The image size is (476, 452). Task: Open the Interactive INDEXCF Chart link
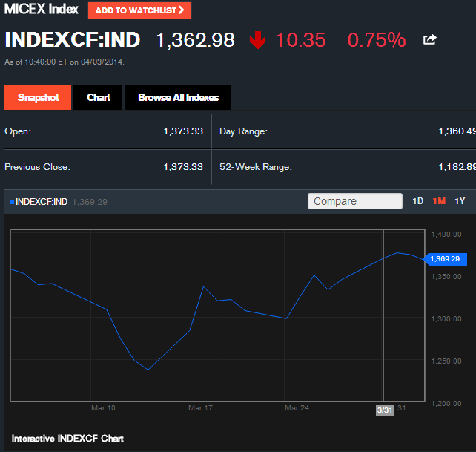click(67, 439)
